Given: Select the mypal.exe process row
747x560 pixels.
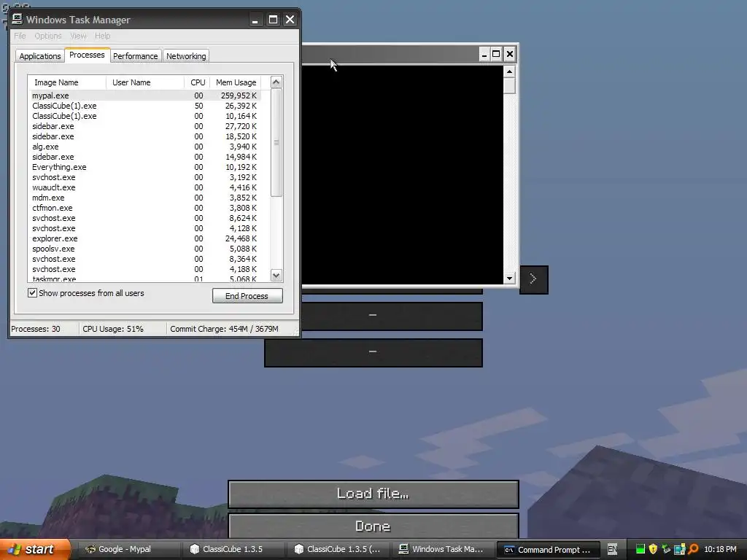Looking at the screenshot, I should point(145,96).
